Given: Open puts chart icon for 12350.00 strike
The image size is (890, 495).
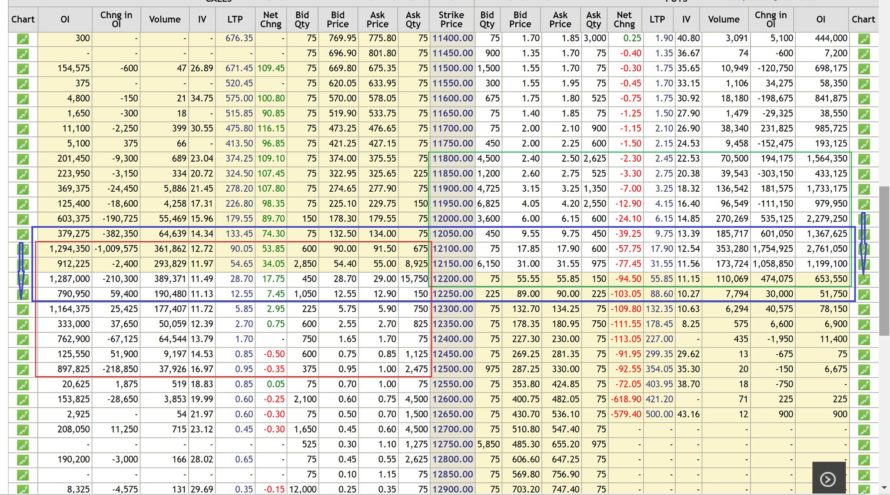Looking at the screenshot, I should pyautogui.click(x=863, y=324).
